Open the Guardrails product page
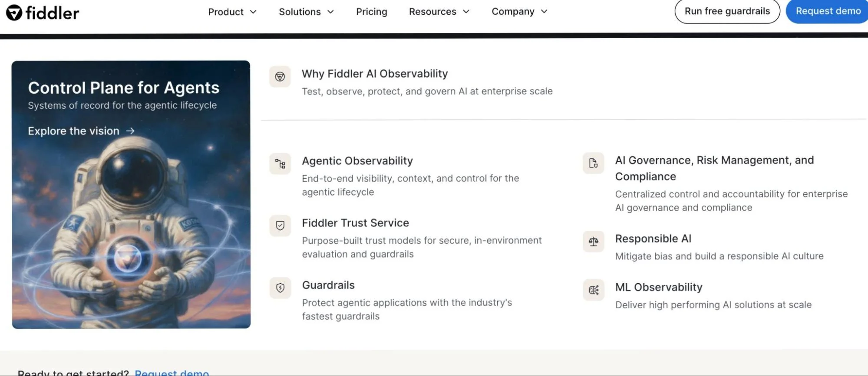 (x=328, y=285)
